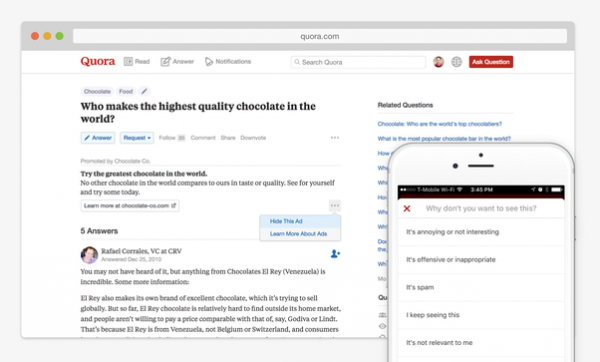Select "It's annoying or not interesting"

[481, 232]
